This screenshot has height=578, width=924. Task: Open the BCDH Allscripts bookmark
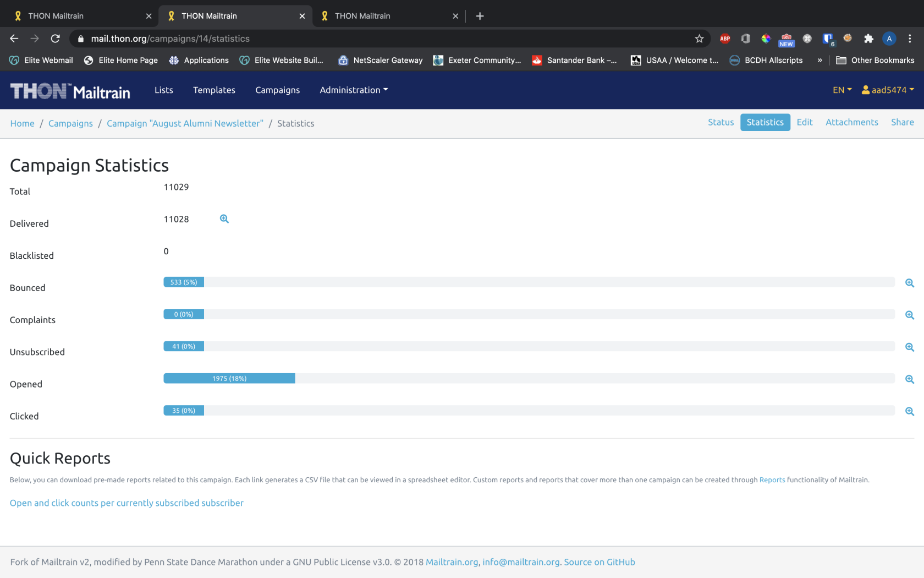coord(766,60)
